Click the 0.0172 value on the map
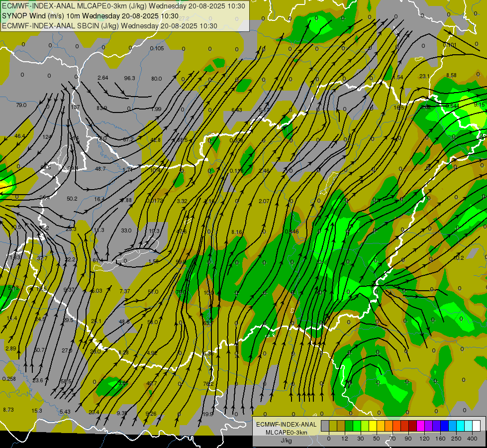 (x=154, y=201)
